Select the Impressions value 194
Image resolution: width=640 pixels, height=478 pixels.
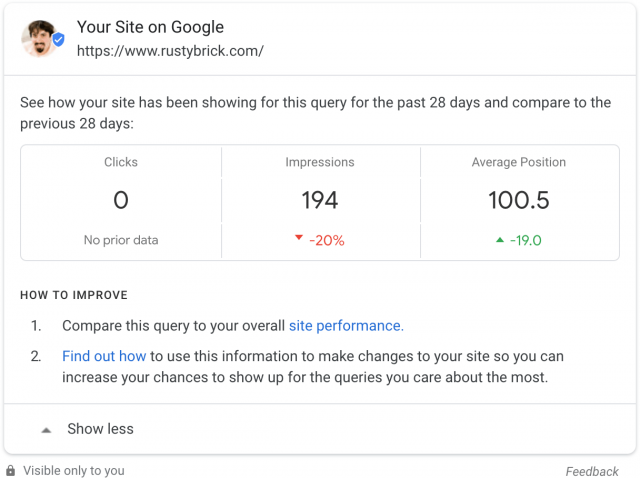pyautogui.click(x=320, y=200)
